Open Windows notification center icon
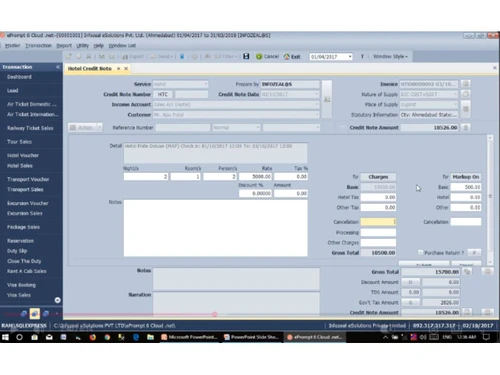 [486, 337]
